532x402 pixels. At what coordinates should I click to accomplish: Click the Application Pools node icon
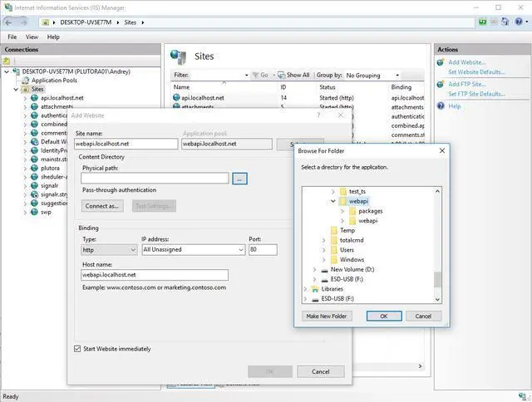click(x=24, y=81)
